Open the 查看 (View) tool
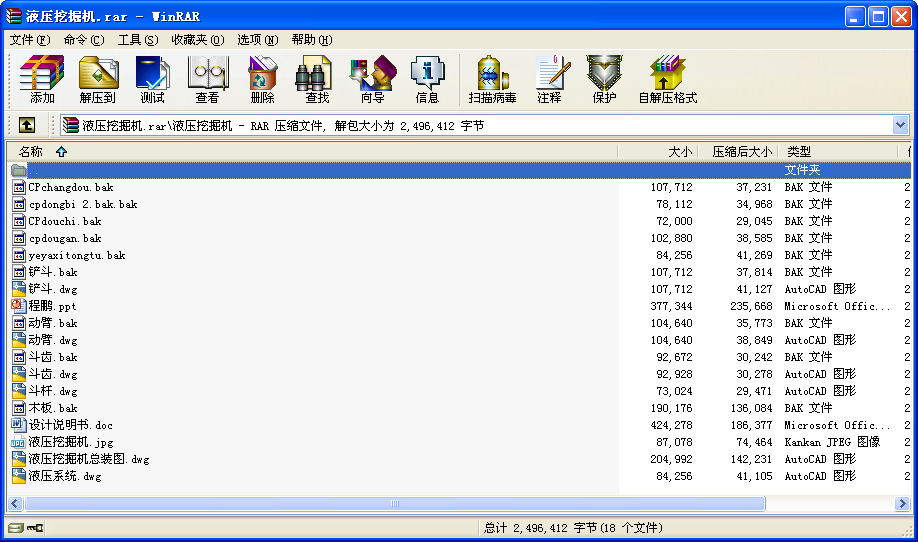 tap(207, 80)
